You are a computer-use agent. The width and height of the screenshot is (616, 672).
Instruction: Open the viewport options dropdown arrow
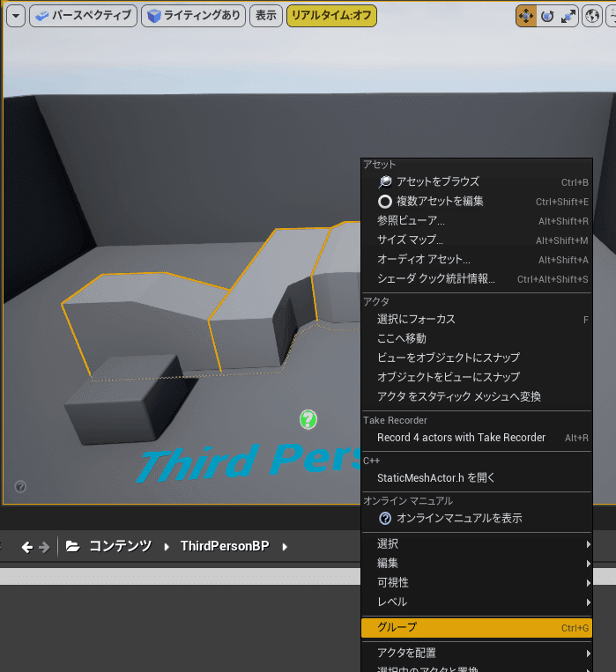click(x=16, y=16)
